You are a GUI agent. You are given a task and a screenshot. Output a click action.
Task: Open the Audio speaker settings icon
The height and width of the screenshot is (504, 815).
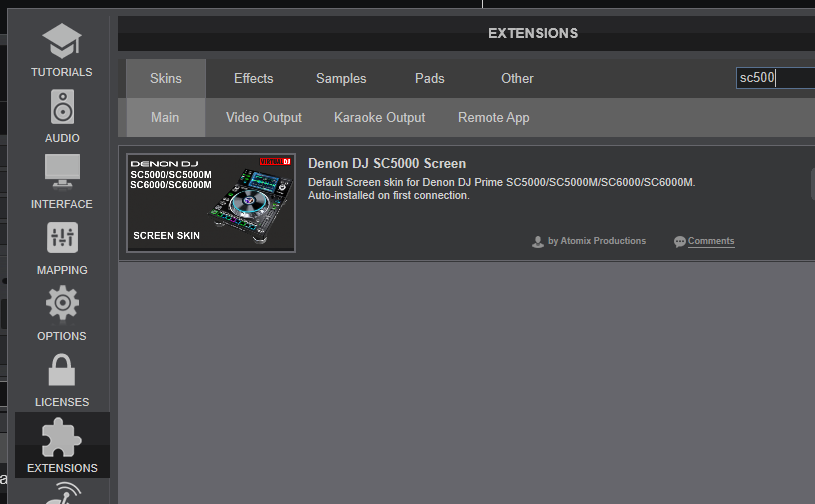pyautogui.click(x=62, y=107)
